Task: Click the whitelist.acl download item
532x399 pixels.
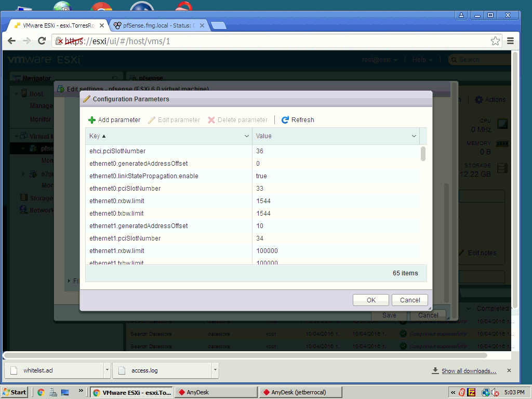Action: [x=58, y=370]
